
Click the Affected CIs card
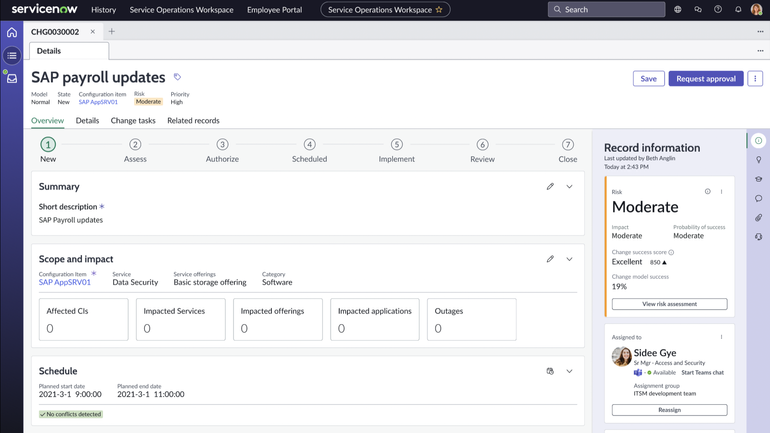pos(83,320)
